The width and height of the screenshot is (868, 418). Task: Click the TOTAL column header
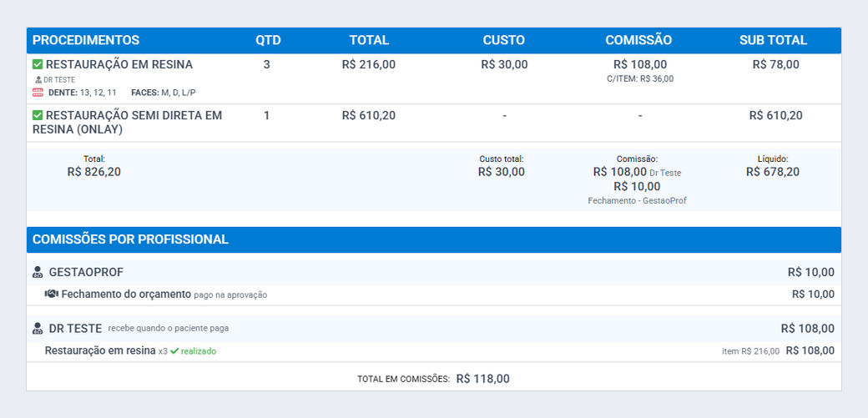point(369,40)
